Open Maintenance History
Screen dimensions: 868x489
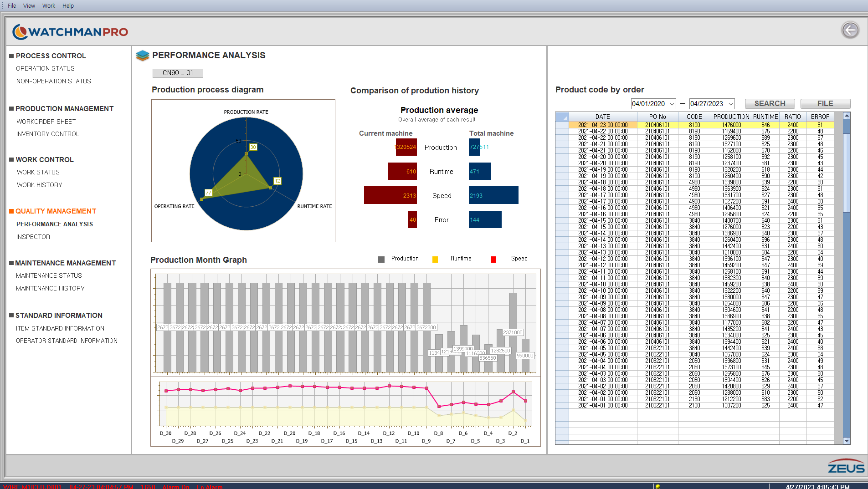(x=50, y=288)
